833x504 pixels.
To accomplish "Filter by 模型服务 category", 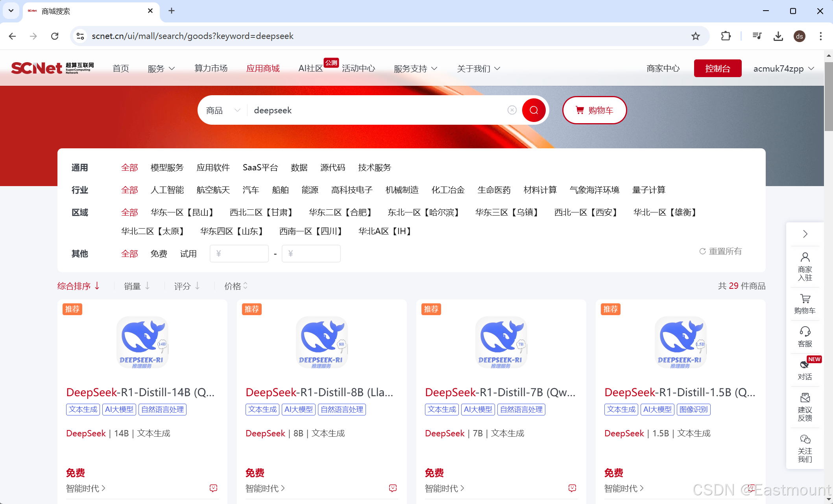I will point(167,168).
